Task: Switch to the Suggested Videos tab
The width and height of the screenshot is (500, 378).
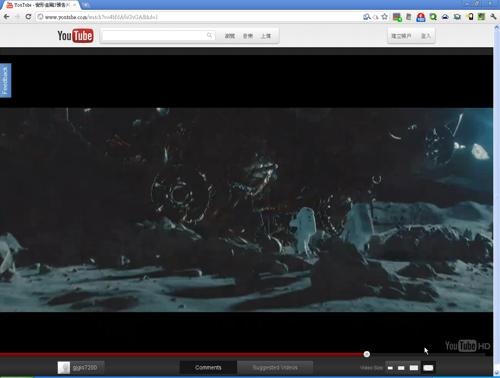Action: 275,367
